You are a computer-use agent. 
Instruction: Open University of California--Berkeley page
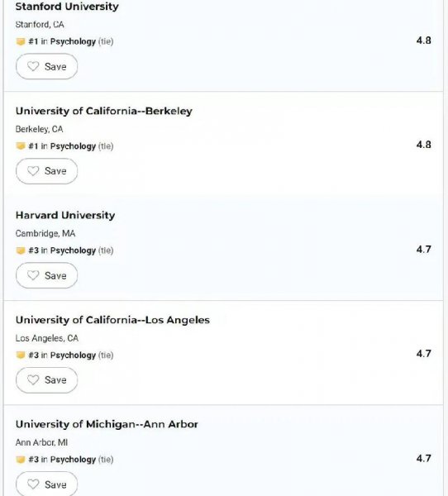point(104,111)
